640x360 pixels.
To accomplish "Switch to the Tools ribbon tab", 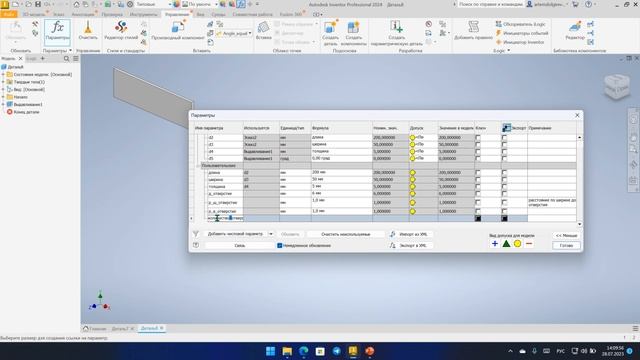I will (144, 14).
